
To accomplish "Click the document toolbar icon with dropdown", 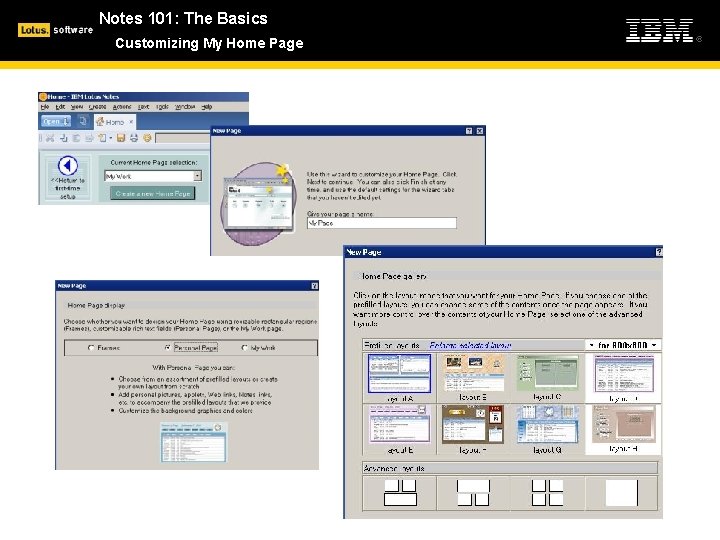I will 102,138.
